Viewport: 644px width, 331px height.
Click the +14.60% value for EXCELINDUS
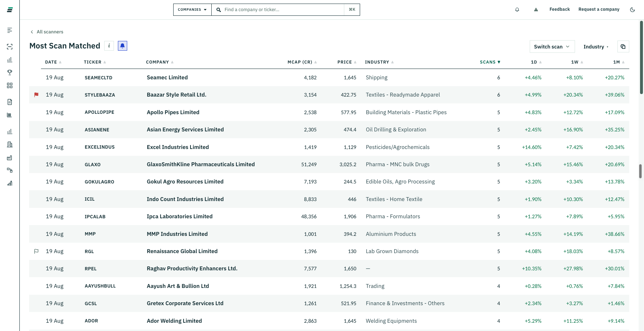pyautogui.click(x=532, y=147)
